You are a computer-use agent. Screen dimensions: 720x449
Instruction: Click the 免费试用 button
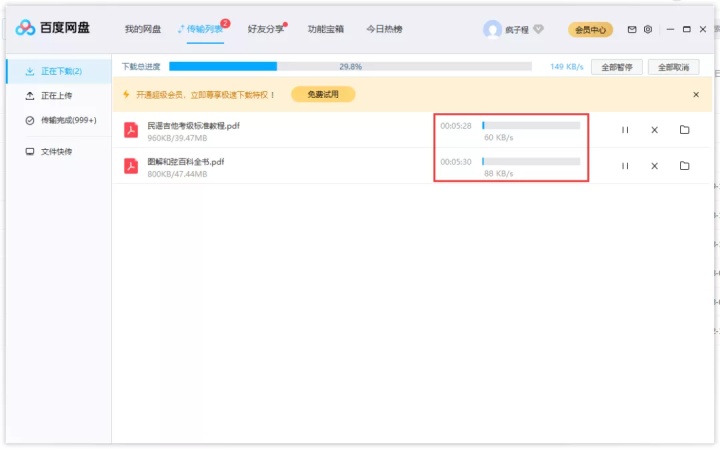[323, 94]
